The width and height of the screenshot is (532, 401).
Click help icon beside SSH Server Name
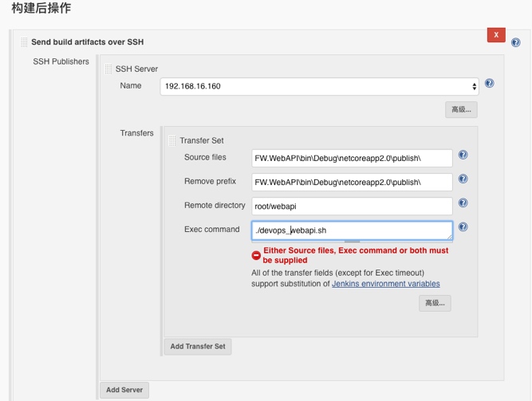pyautogui.click(x=489, y=84)
